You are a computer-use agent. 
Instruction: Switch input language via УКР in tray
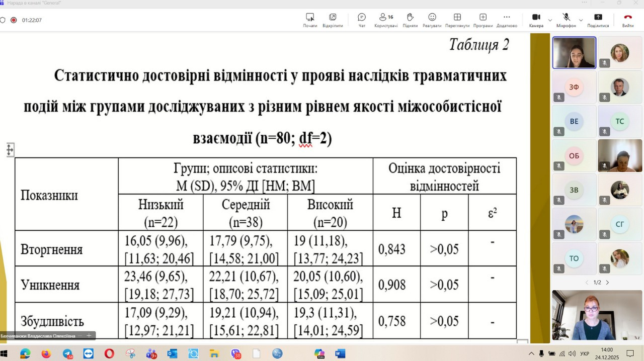(585, 353)
